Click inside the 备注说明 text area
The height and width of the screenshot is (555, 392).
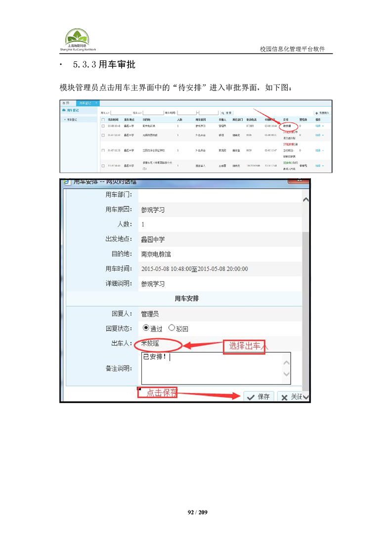pos(216,368)
